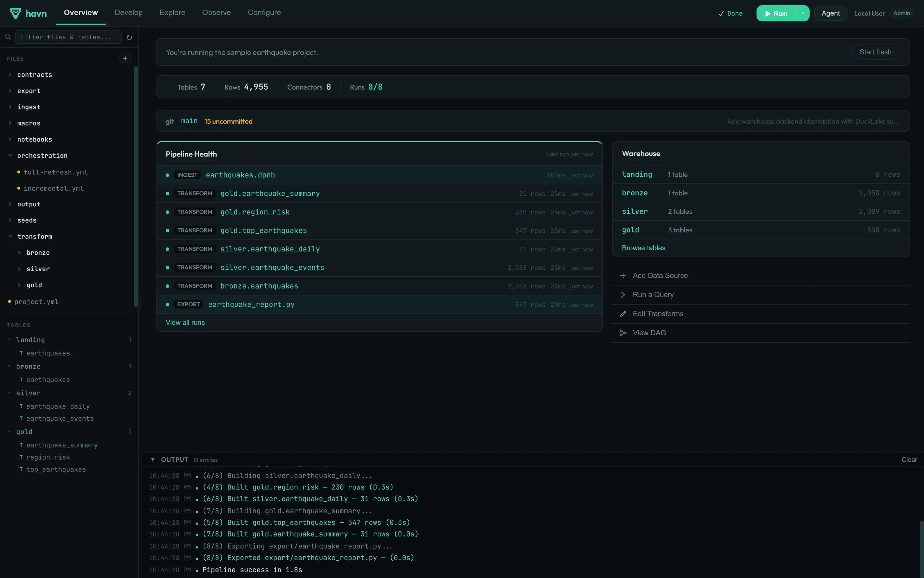
Task: Collapse the OUTPUT panel triangle
Action: [152, 460]
